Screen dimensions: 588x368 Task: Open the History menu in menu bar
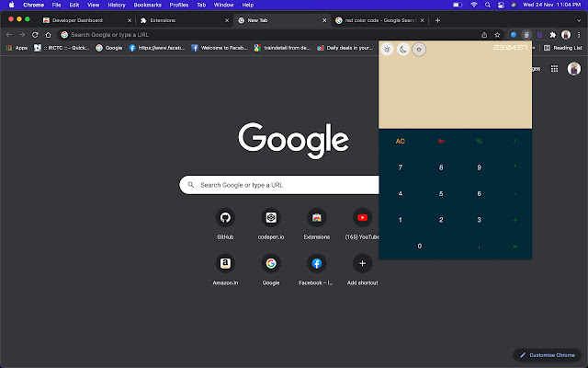pos(117,5)
